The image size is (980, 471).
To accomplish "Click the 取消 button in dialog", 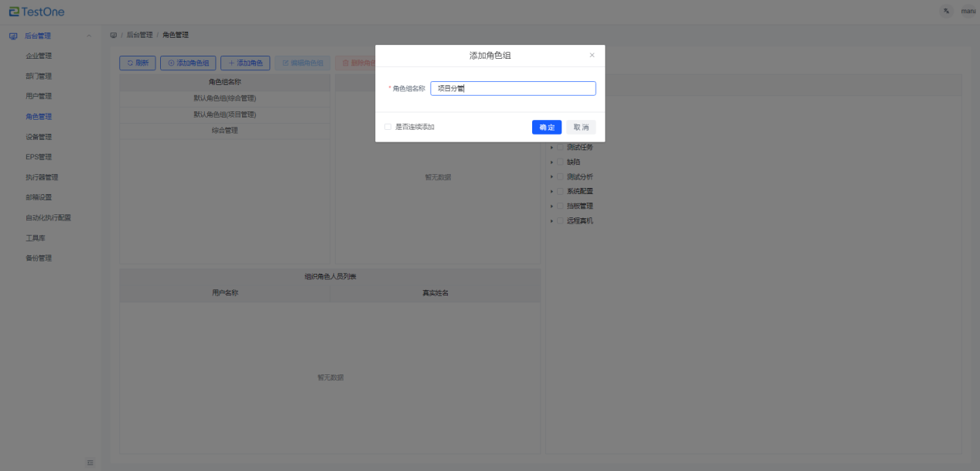I will (581, 127).
